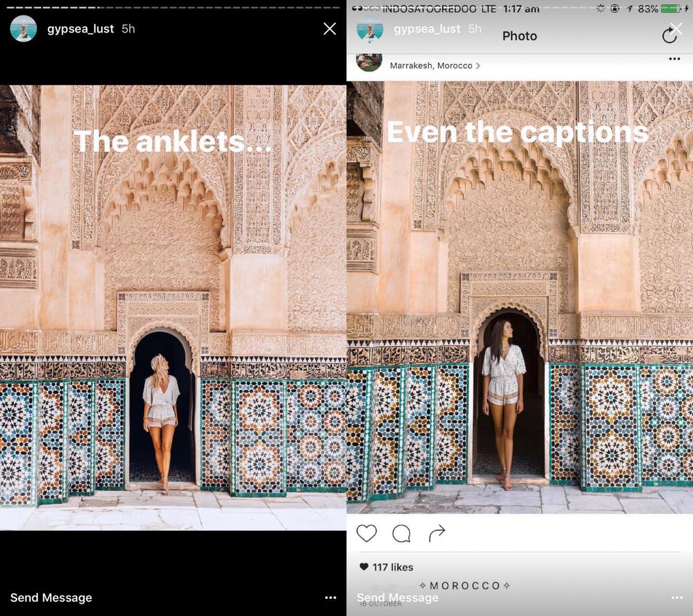
Task: Expand location chevron next to Marrakesh, Morocco
Action: click(x=478, y=65)
